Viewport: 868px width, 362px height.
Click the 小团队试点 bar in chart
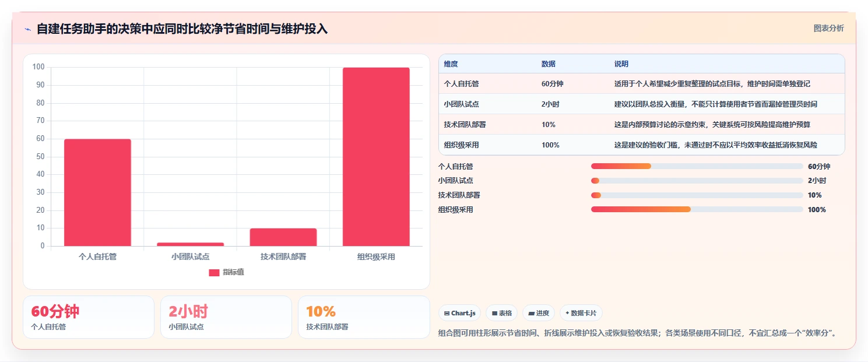190,244
